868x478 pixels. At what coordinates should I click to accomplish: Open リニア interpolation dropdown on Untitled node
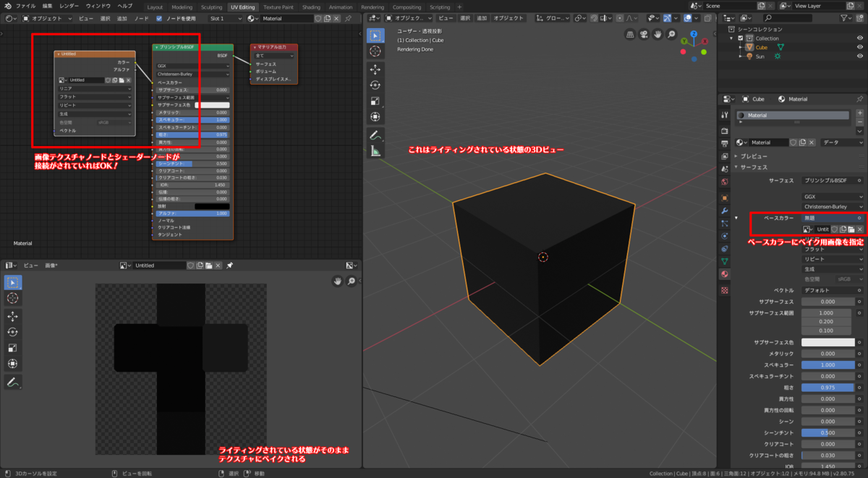pos(95,88)
